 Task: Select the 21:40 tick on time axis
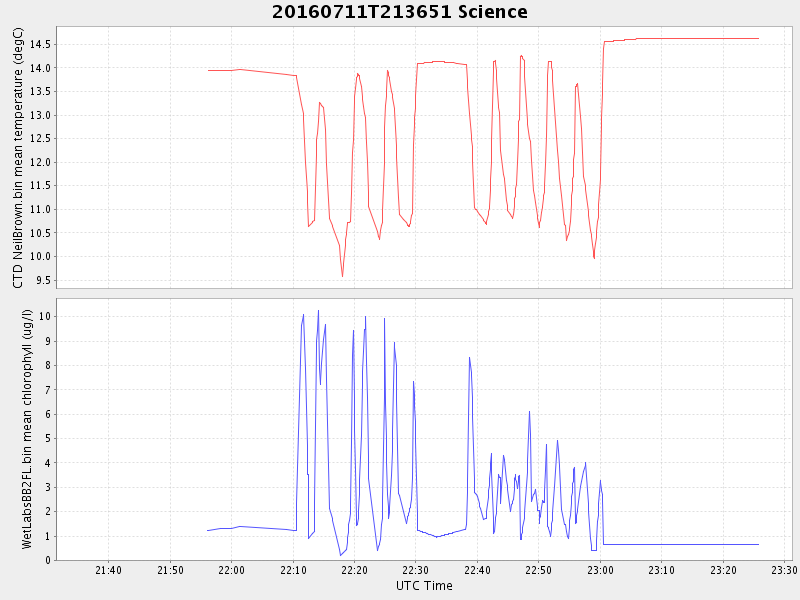pyautogui.click(x=108, y=570)
